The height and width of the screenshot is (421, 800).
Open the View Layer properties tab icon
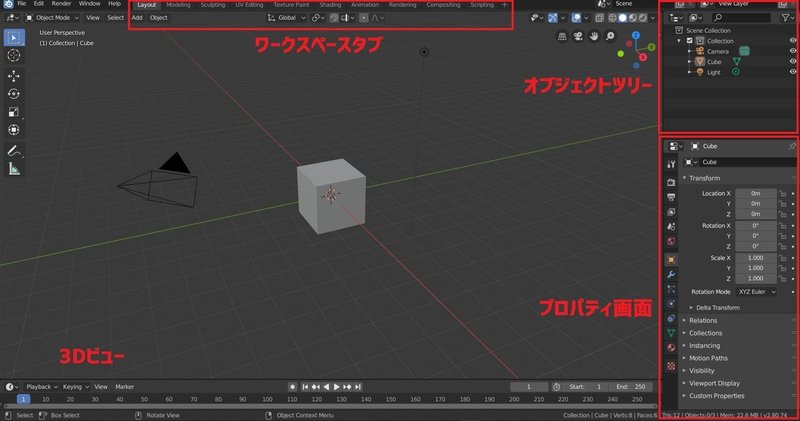pyautogui.click(x=671, y=212)
